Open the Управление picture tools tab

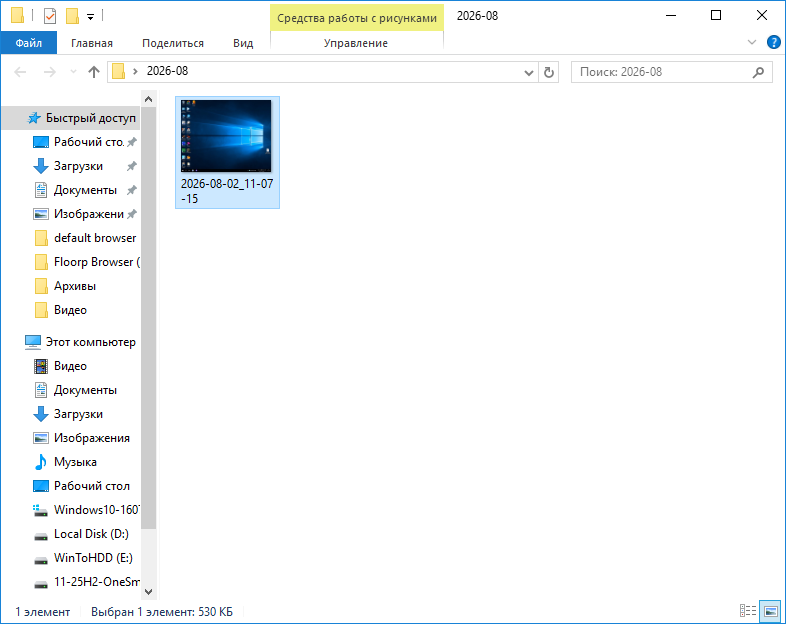click(x=356, y=43)
